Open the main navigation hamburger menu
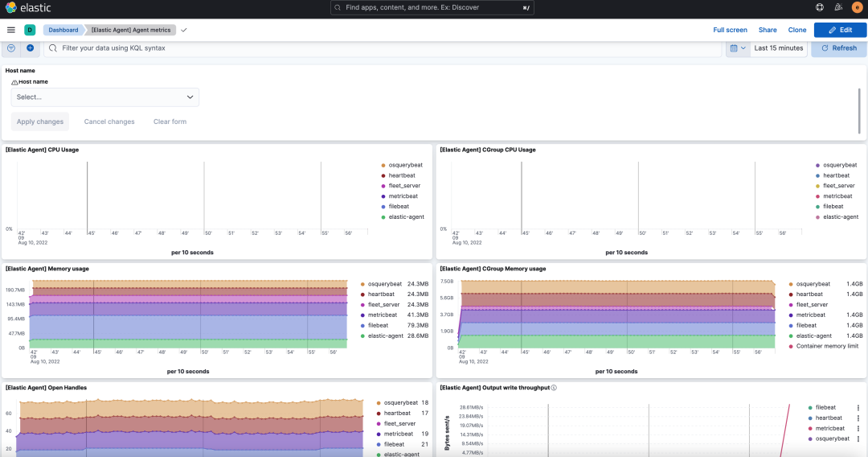 coord(11,30)
